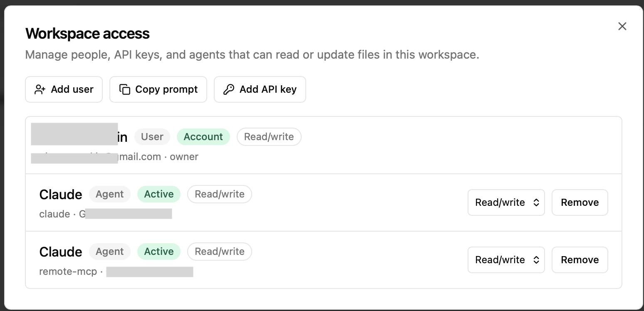The height and width of the screenshot is (311, 644).
Task: Click the copy icon in Copy prompt
Action: pos(124,89)
